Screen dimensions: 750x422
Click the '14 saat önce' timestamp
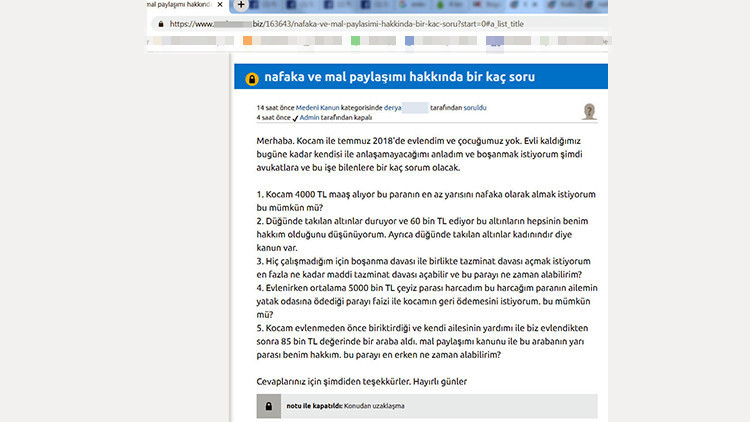(x=274, y=106)
